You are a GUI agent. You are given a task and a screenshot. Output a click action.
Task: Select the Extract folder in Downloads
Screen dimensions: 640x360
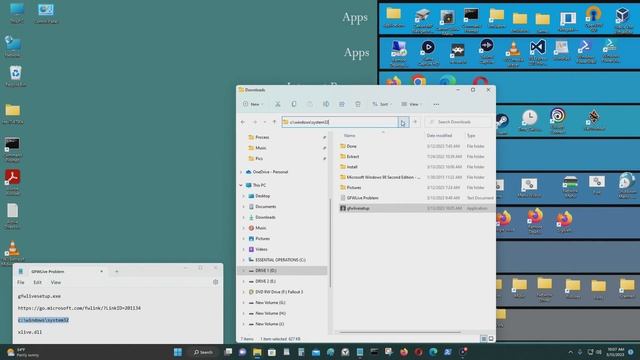coord(416,157)
